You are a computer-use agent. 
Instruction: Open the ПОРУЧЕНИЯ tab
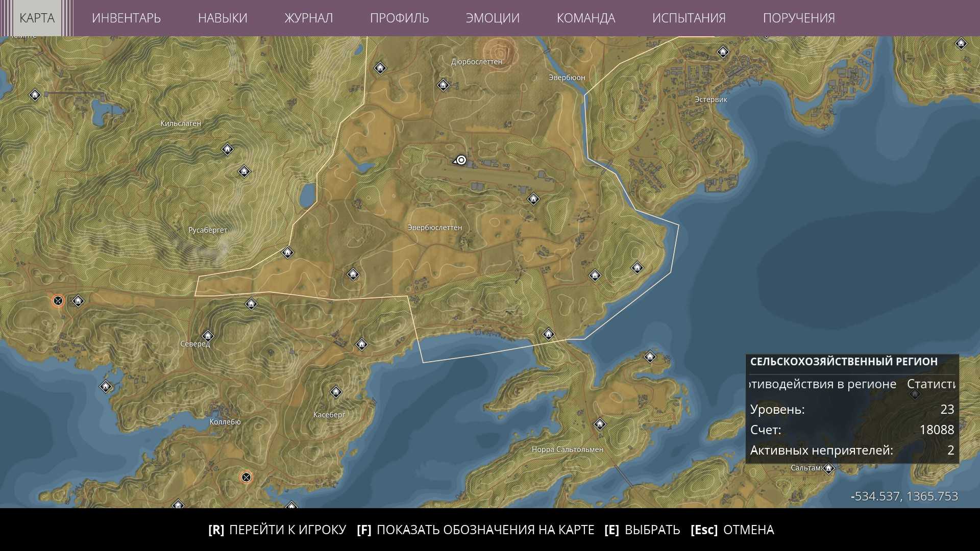tap(798, 18)
